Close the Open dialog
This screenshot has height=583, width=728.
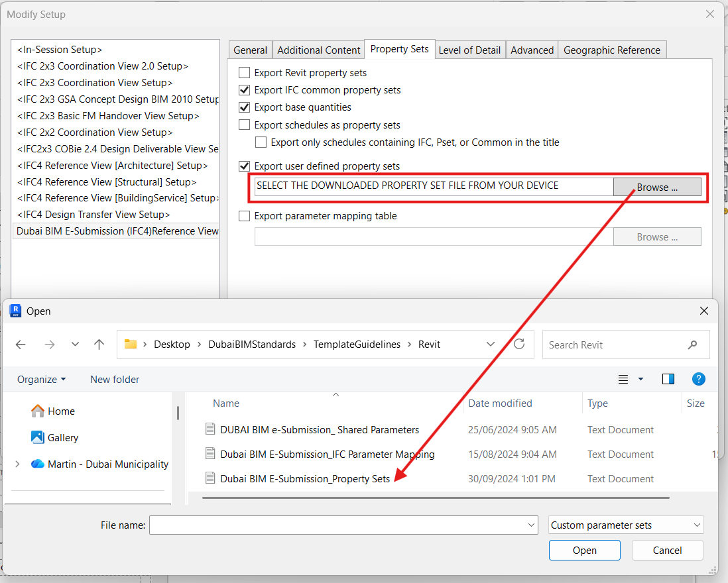coord(704,311)
